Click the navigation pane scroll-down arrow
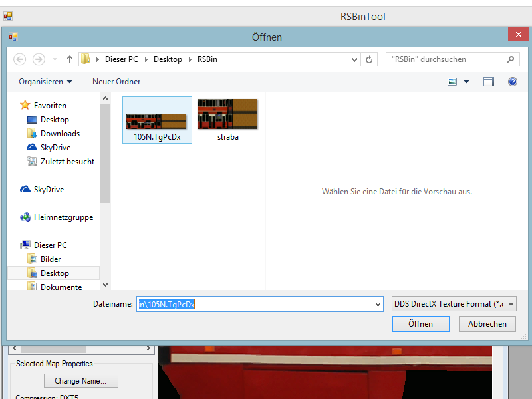This screenshot has width=532, height=399. [105, 285]
